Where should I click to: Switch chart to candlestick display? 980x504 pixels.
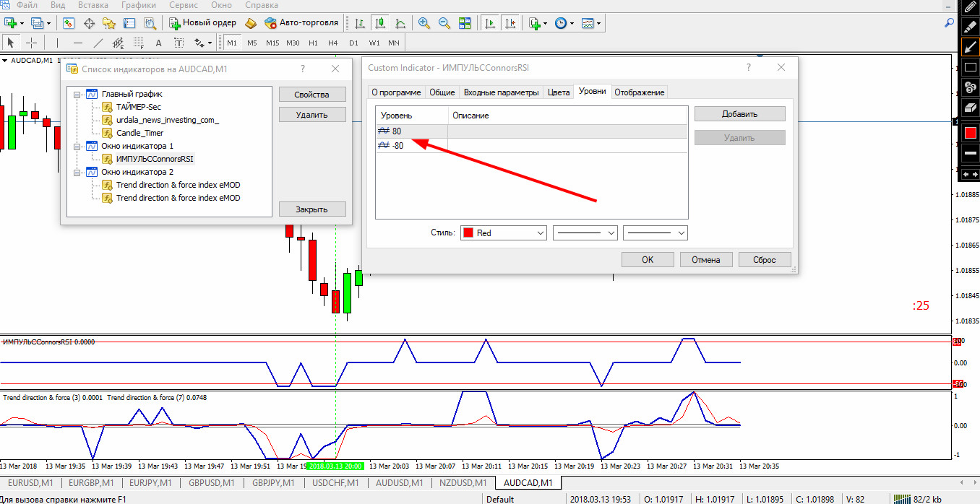380,23
